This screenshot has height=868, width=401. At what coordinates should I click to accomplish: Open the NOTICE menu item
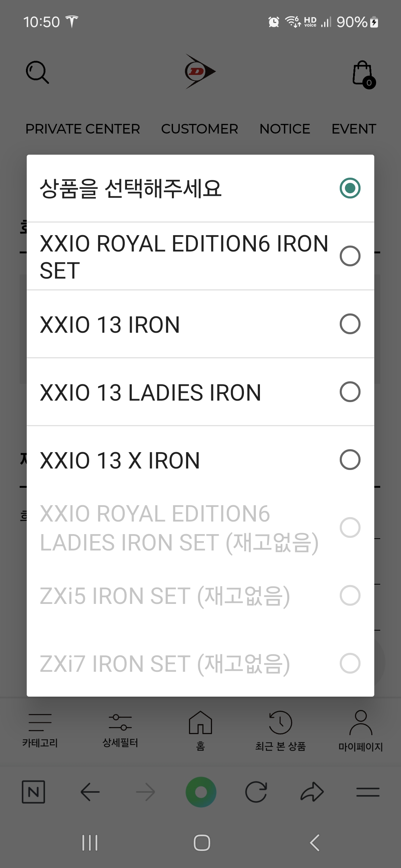(285, 129)
